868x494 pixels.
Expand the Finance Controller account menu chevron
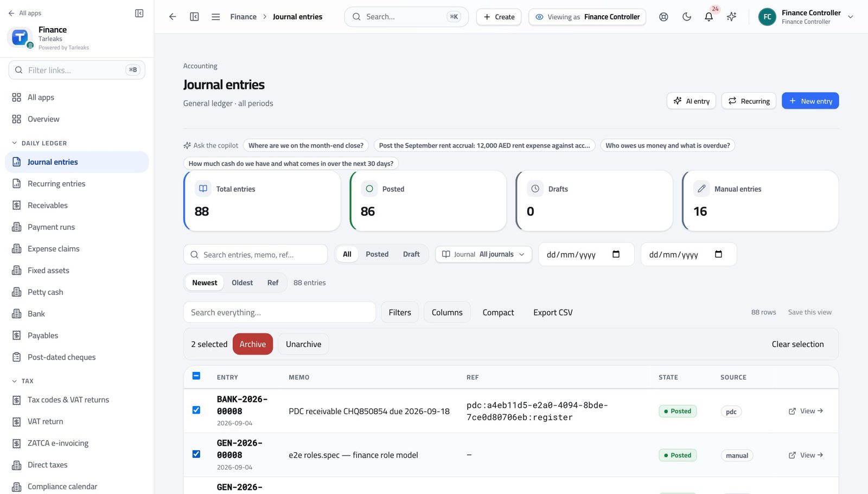[x=851, y=17]
